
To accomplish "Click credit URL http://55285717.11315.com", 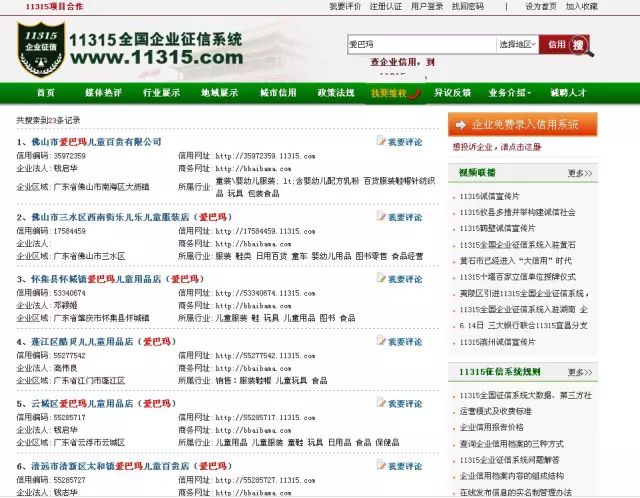I will pos(265,418).
